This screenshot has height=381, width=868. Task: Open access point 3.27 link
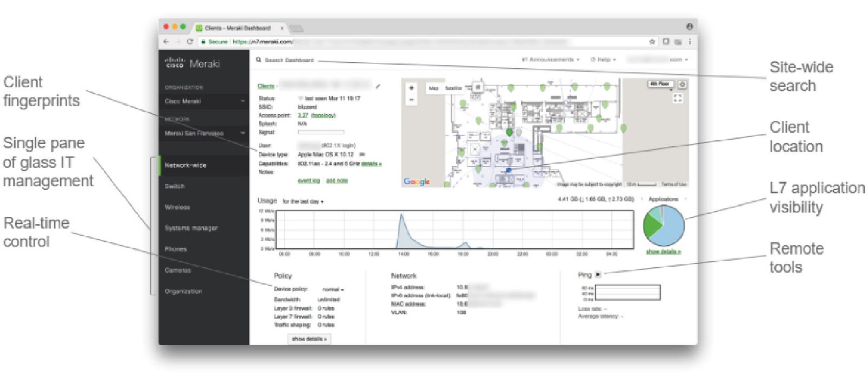303,115
